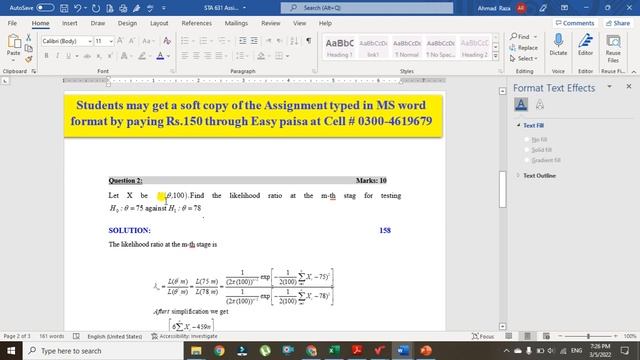This screenshot has width=640, height=360.
Task: Click the vertical scrollbar thumb
Action: coord(502,190)
